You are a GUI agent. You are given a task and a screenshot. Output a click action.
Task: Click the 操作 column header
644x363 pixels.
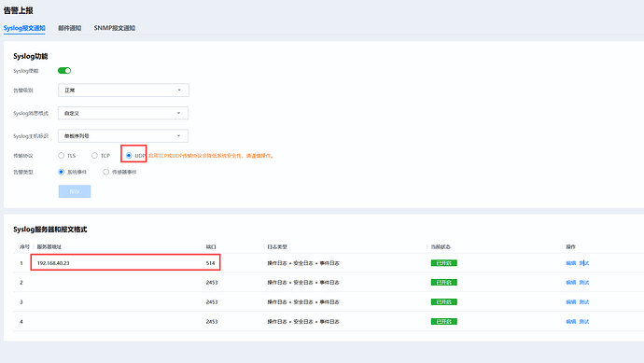[x=571, y=246]
